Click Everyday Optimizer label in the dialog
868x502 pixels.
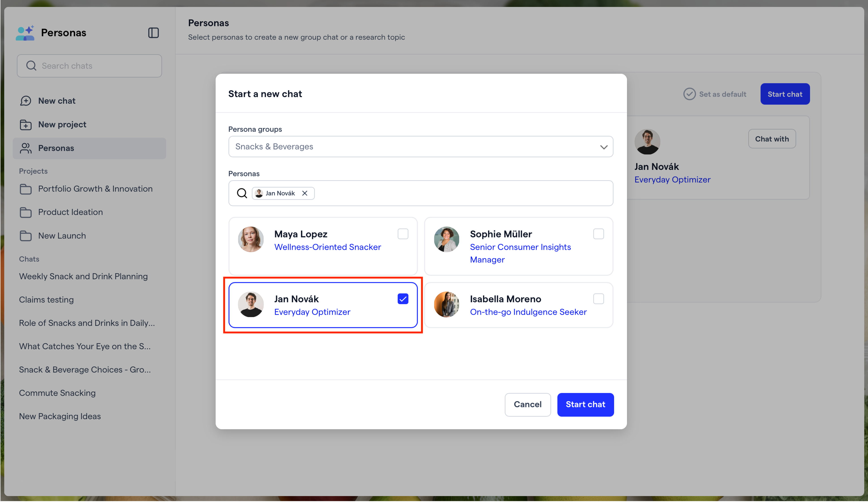[x=312, y=312]
